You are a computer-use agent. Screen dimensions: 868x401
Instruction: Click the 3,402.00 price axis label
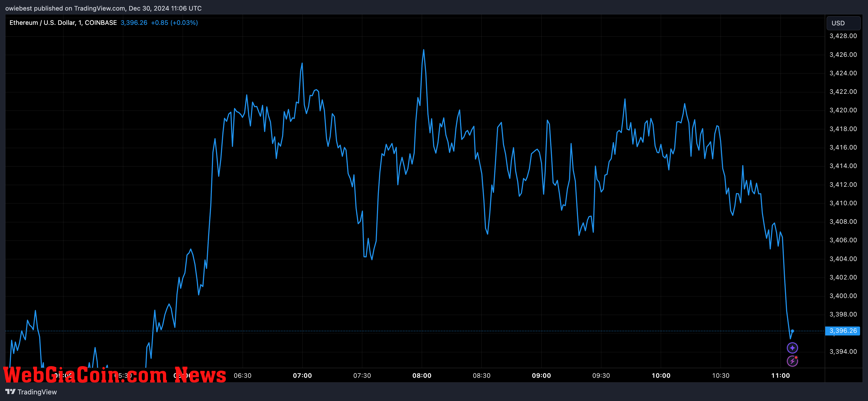pos(843,277)
